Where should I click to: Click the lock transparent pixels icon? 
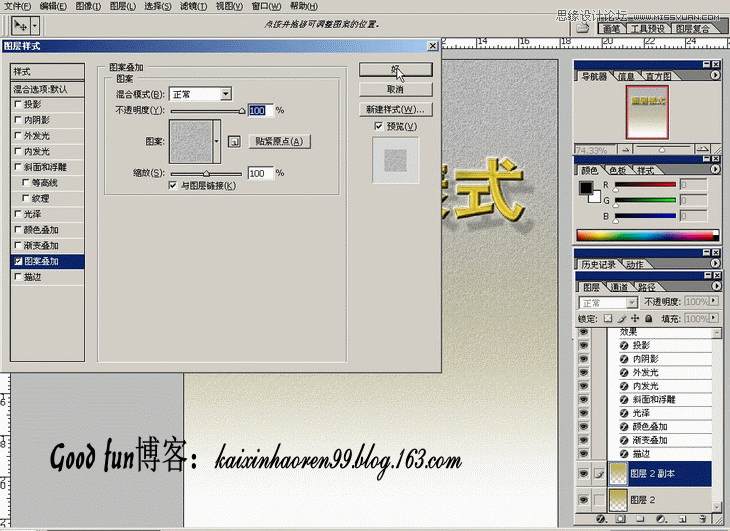point(608,318)
